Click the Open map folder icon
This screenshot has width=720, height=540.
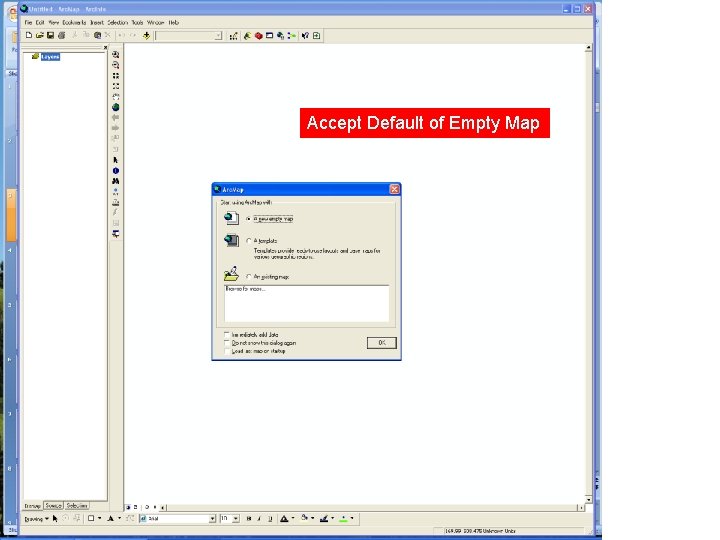coord(40,35)
